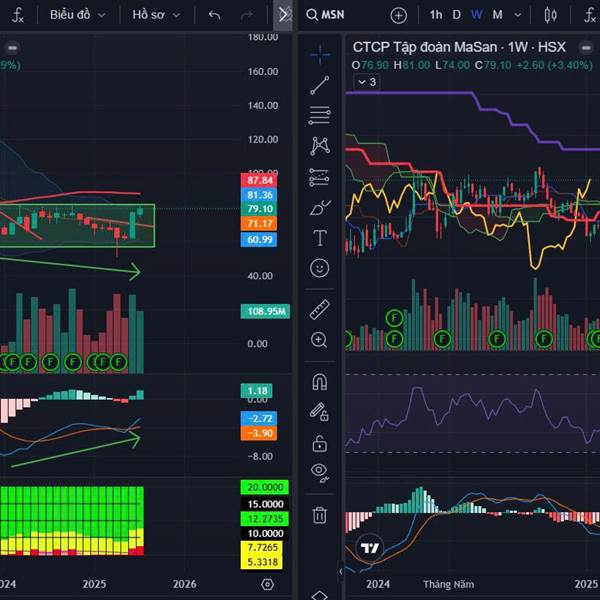Select the forecast and measurement tool
Viewport: 600px width, 600px height.
pyautogui.click(x=319, y=177)
